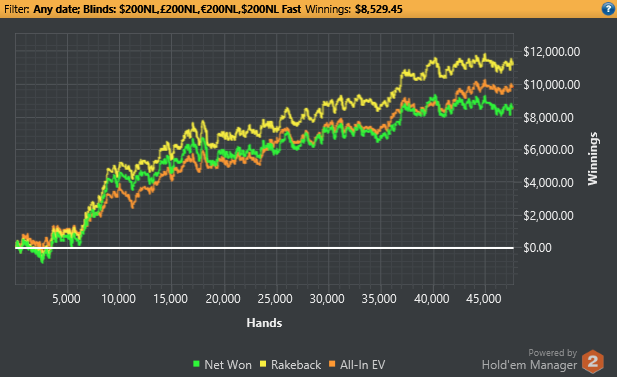Click the $12,000.00 axis label
The height and width of the screenshot is (377, 617).
551,52
